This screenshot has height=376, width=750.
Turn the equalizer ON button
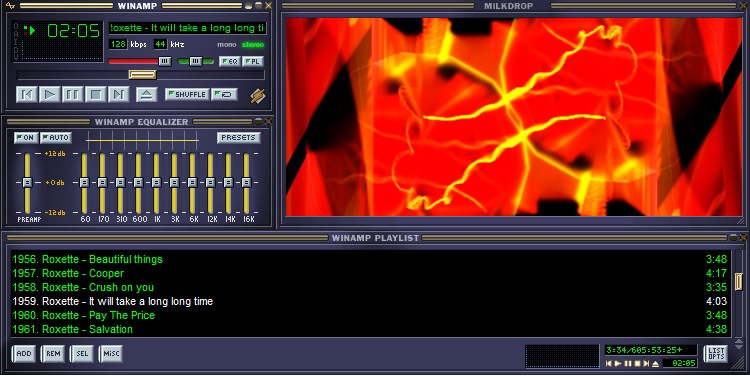tap(26, 138)
